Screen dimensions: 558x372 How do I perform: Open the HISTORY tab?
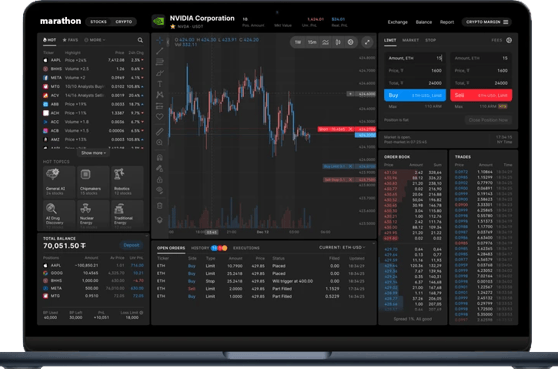tap(200, 248)
